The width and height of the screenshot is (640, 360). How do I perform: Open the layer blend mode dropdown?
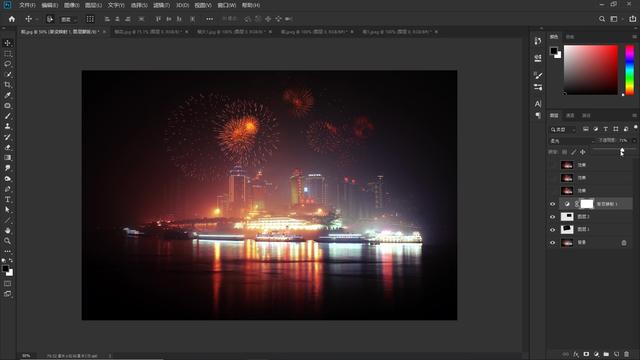click(570, 141)
